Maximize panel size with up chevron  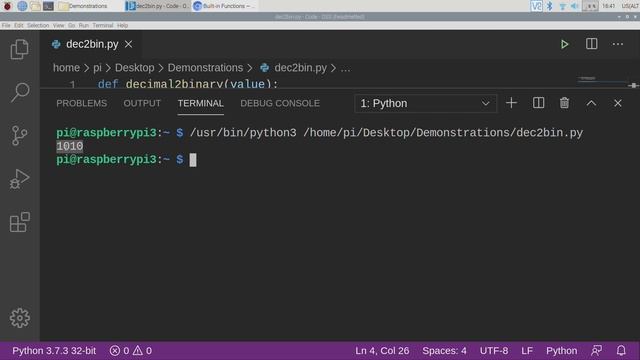(591, 103)
